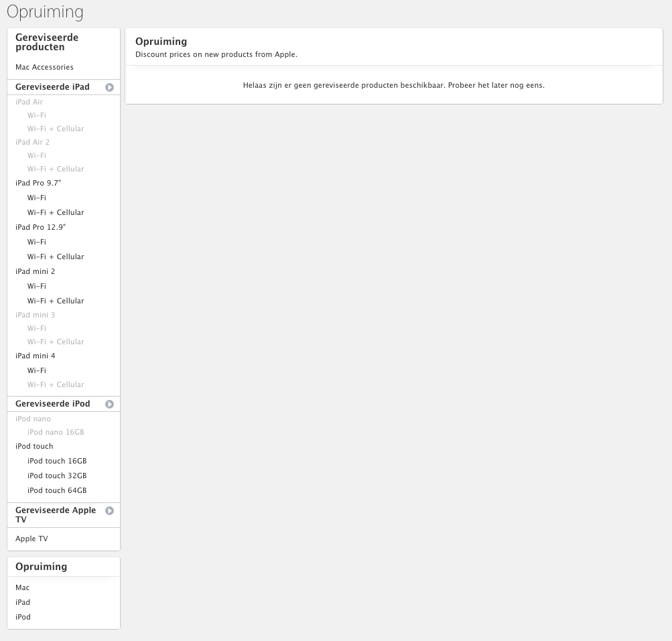Select iPad Pro 9.7" in the sidebar
The height and width of the screenshot is (641, 672).
click(x=38, y=183)
